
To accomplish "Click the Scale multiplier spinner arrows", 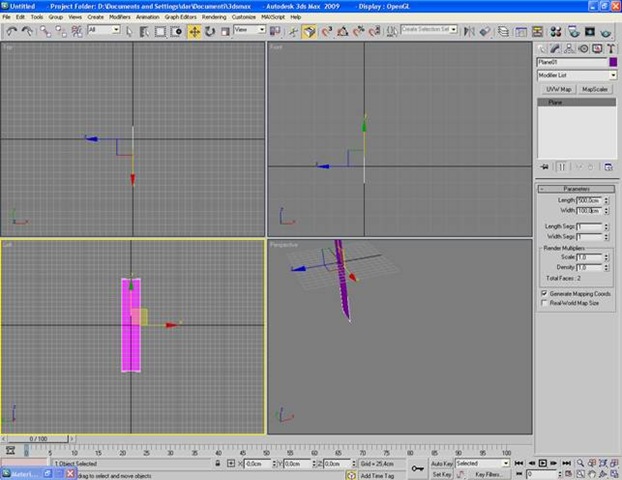I will [606, 257].
